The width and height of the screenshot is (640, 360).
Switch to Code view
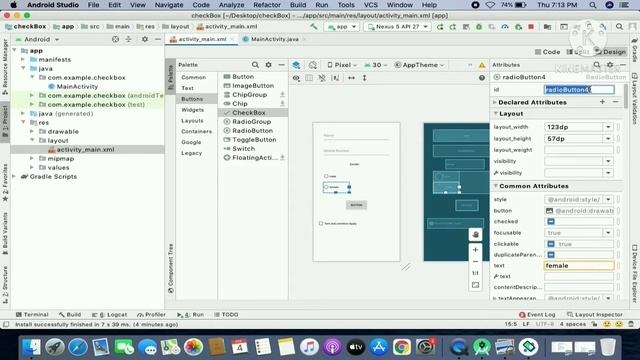[x=547, y=52]
